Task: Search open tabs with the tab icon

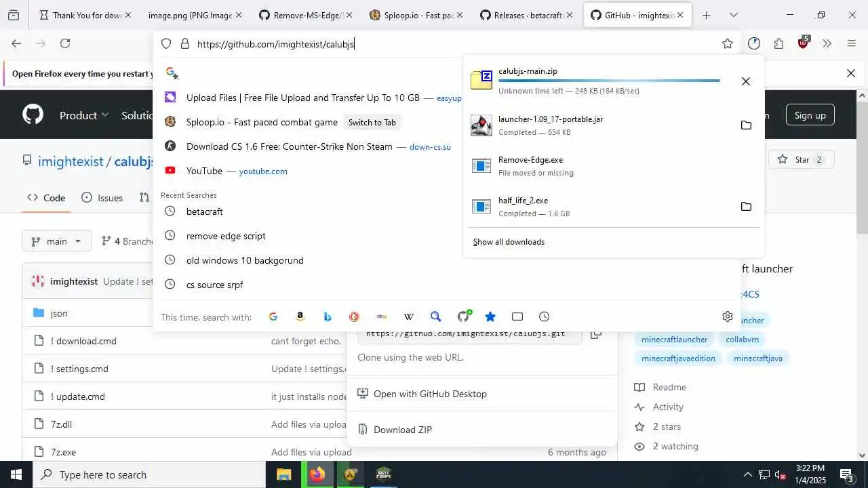Action: (517, 317)
